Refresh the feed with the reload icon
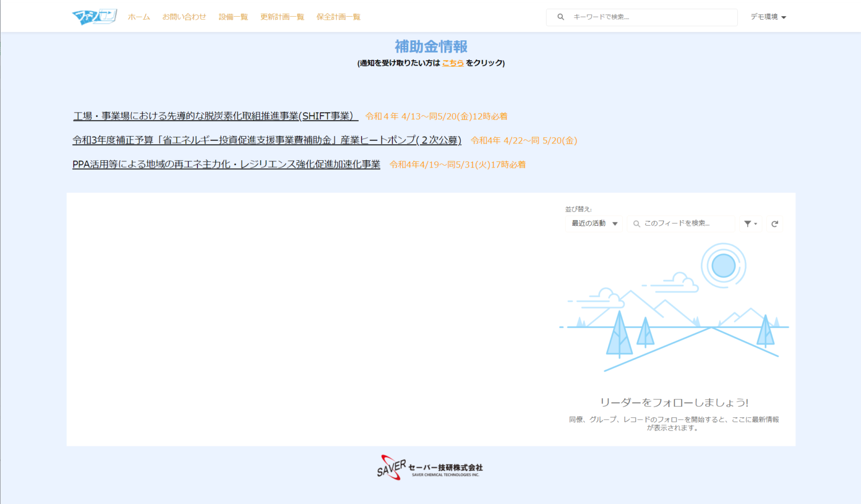 [x=775, y=223]
